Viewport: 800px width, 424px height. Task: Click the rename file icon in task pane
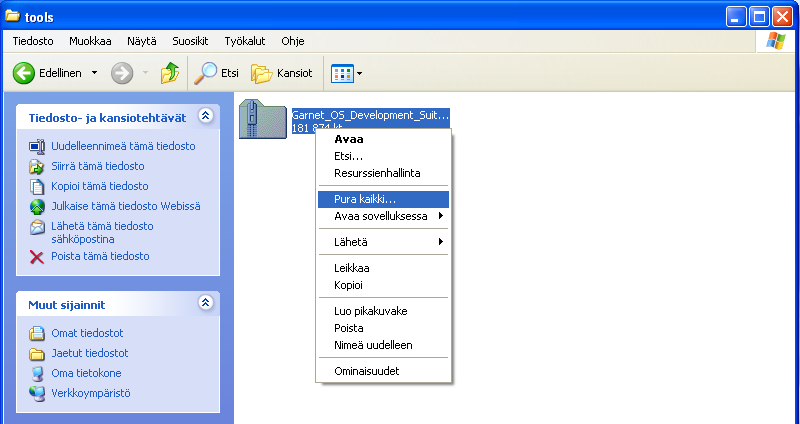[x=37, y=146]
